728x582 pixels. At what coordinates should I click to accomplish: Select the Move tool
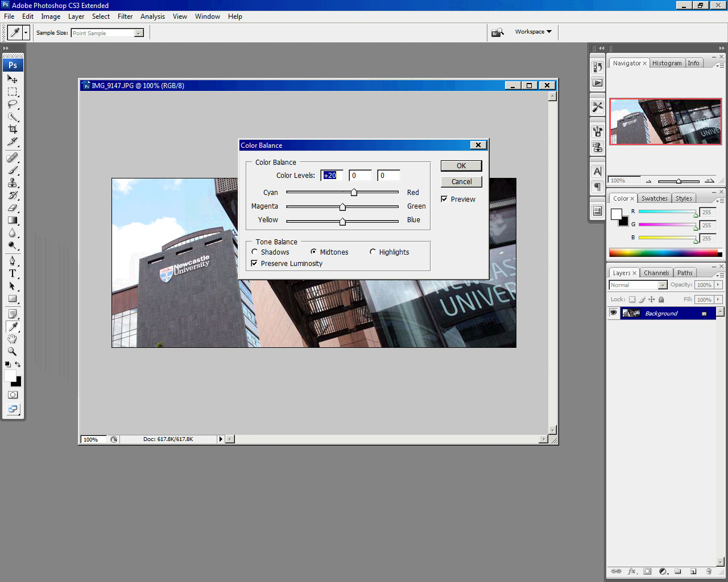tap(13, 80)
